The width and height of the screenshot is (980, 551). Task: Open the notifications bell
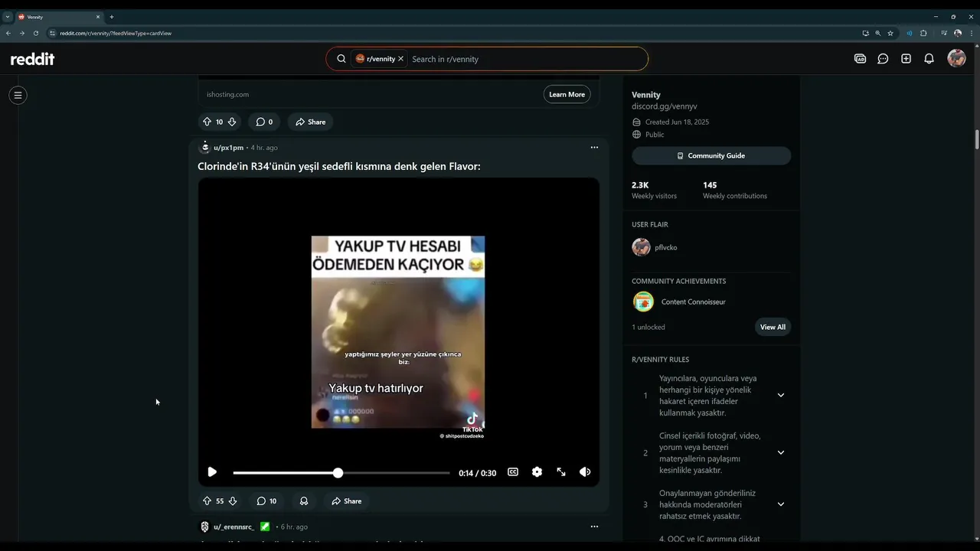coord(929,59)
